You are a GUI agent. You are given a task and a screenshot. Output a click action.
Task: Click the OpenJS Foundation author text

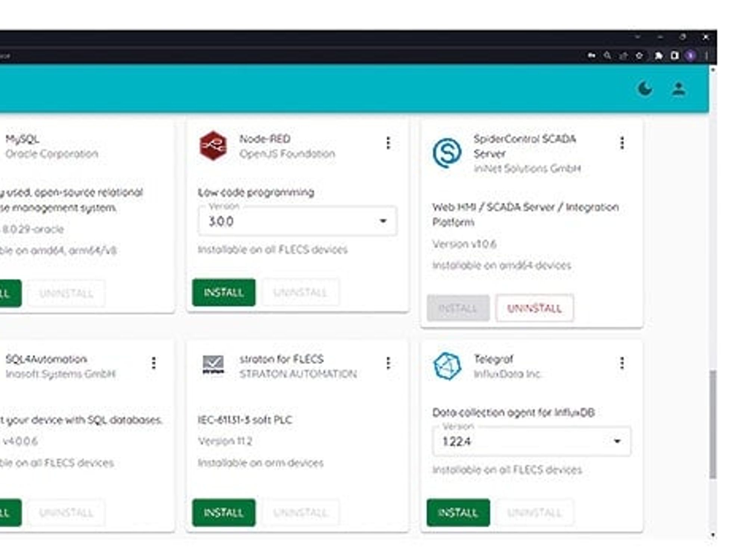pos(287,153)
